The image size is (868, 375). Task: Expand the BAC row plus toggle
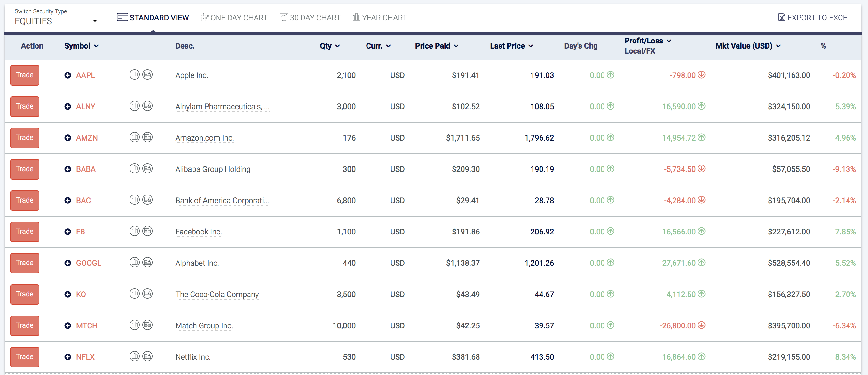tap(68, 200)
